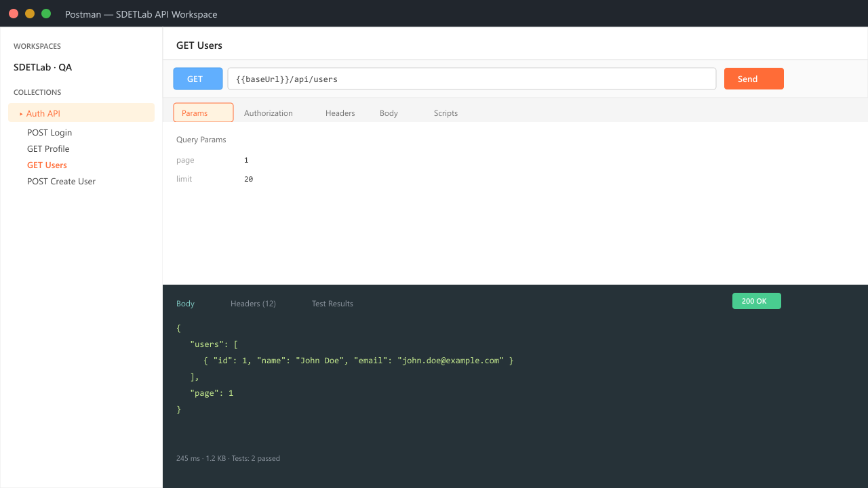Switch to the Params tab
The image size is (868, 488).
pos(203,113)
